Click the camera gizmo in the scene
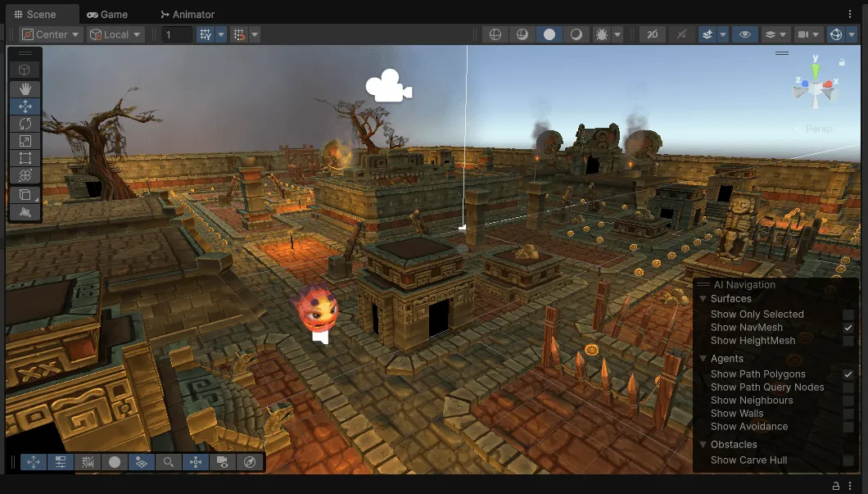 point(387,86)
